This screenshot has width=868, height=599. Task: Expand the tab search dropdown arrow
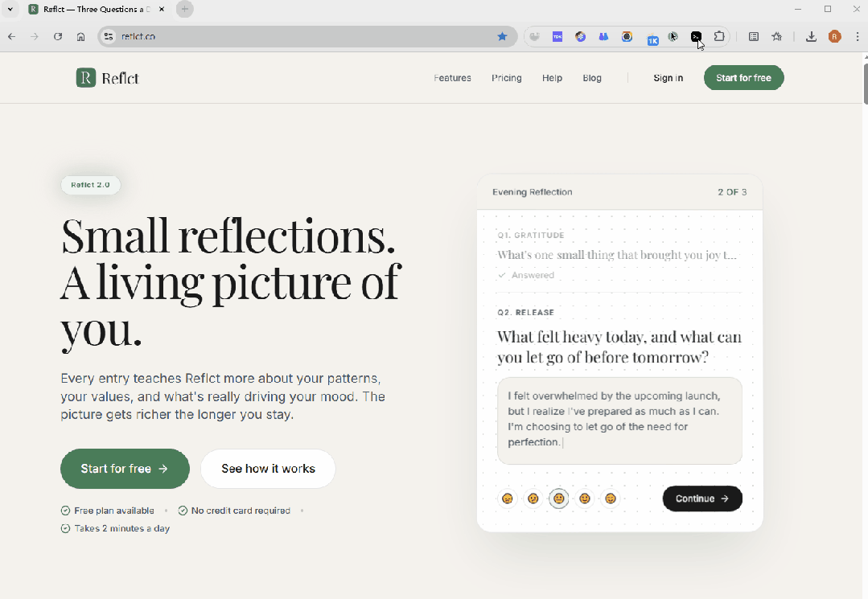(10, 10)
